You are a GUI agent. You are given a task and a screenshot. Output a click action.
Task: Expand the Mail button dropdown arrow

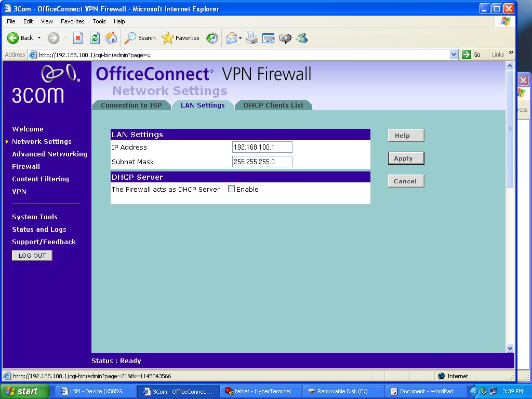coord(241,38)
